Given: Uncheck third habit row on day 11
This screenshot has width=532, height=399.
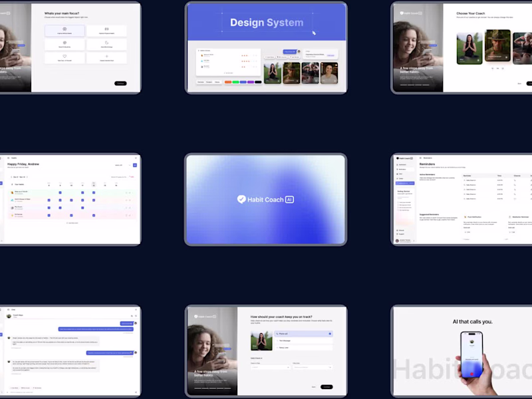Looking at the screenshot, I should [x=82, y=207].
